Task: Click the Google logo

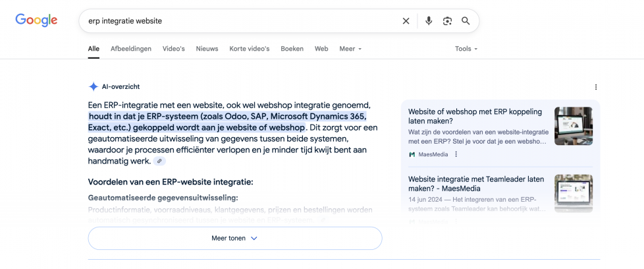Action: click(x=36, y=20)
